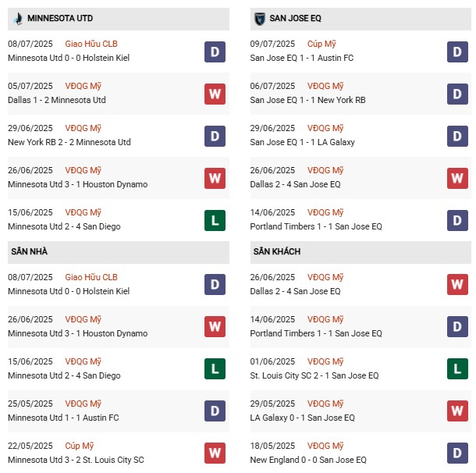
Task: Click L badge for Minnesota Utd 2 - 4 San Diego under Minnesota Utd header
Action: 215,221
